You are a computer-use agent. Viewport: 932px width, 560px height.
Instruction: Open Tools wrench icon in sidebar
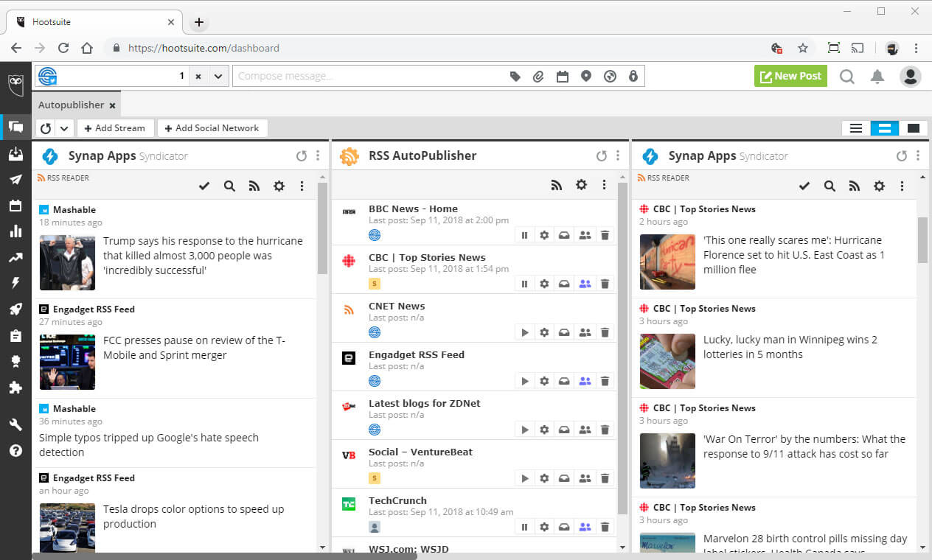click(x=15, y=424)
